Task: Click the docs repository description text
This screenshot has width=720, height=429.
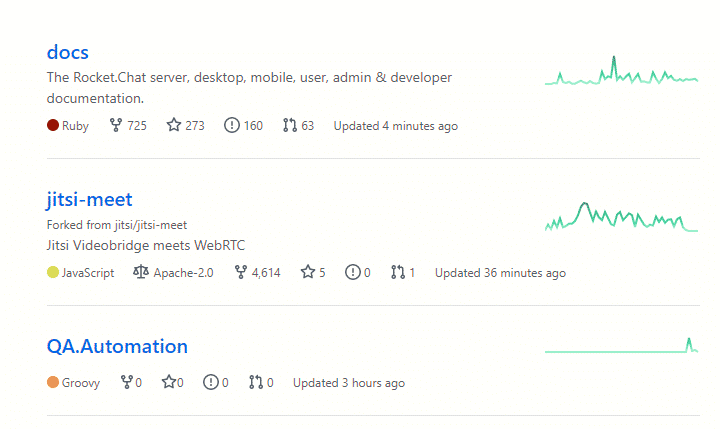Action: pos(249,88)
